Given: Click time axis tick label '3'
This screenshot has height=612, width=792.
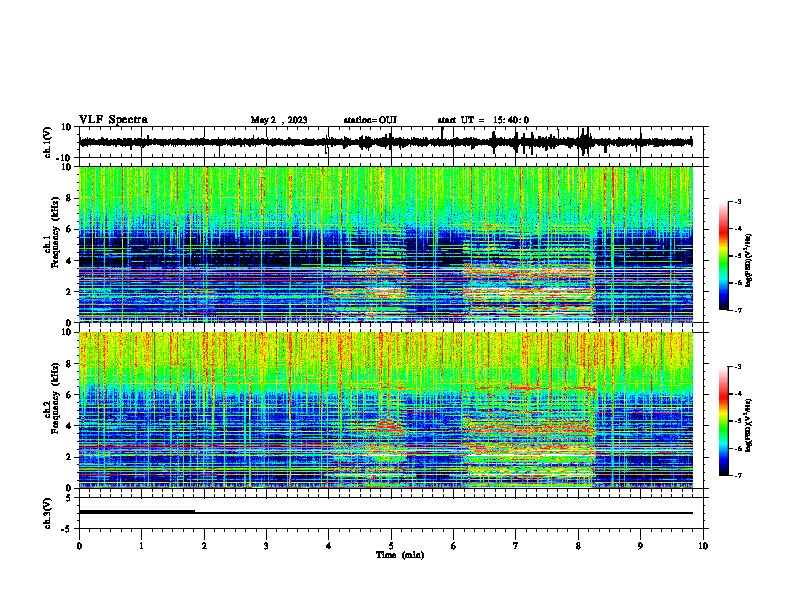Looking at the screenshot, I should [266, 546].
